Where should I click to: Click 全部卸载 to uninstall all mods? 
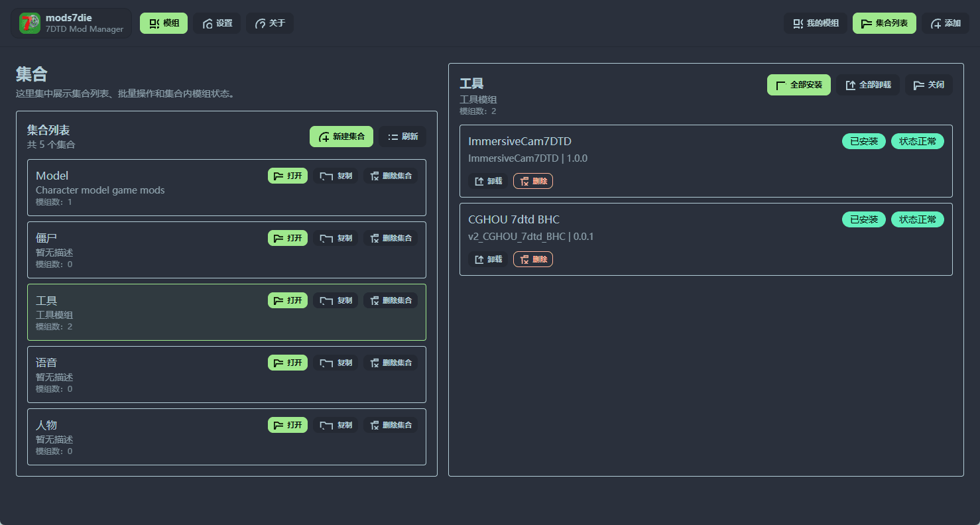click(867, 84)
